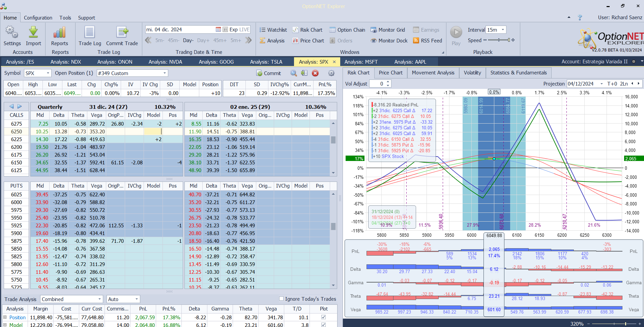This screenshot has width=644, height=327.
Task: Switch to the Analysis: NVDA tab
Action: (x=165, y=62)
